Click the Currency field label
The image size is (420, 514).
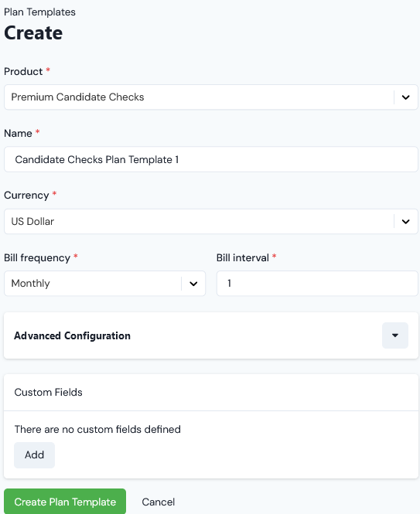(26, 196)
